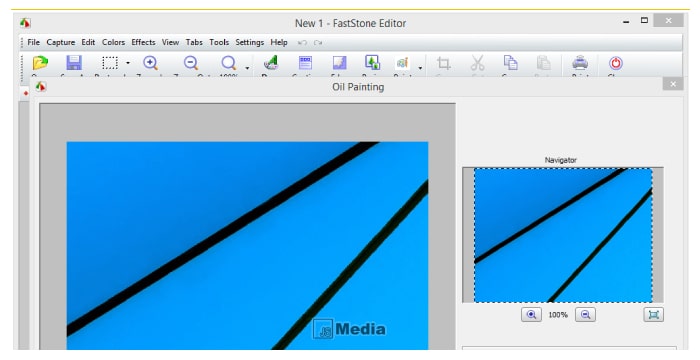
Task: Select the Zoom In magnifier toolbar icon
Action: pyautogui.click(x=150, y=63)
